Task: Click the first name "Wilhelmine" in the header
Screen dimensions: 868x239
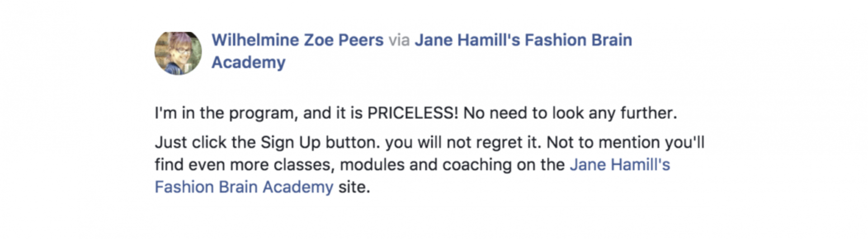Action: (255, 40)
